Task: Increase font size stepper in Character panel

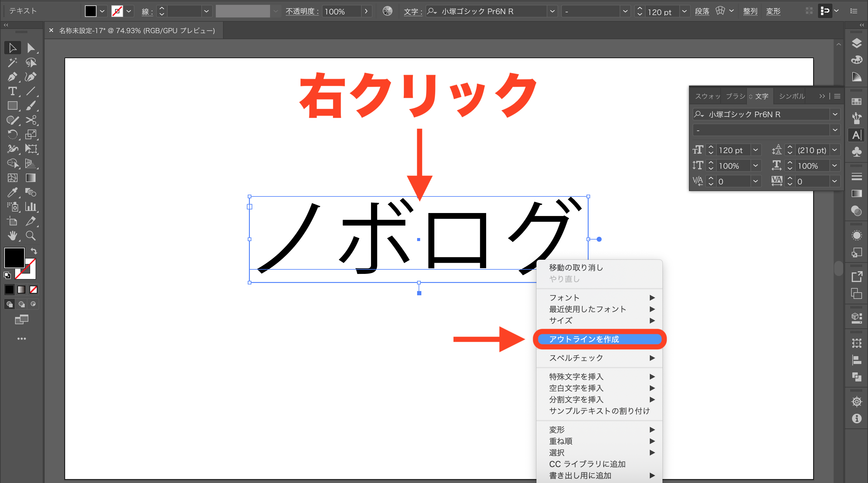Action: (711, 147)
